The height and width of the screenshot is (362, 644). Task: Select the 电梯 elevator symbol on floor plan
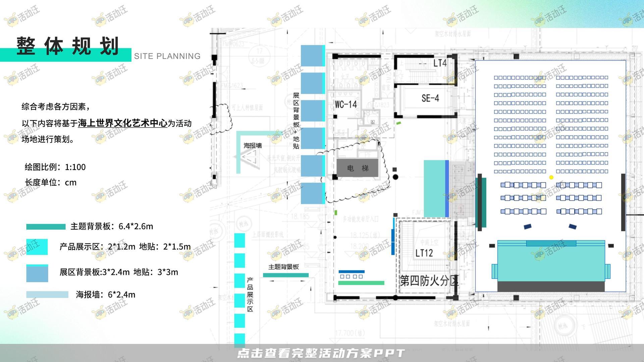click(357, 168)
